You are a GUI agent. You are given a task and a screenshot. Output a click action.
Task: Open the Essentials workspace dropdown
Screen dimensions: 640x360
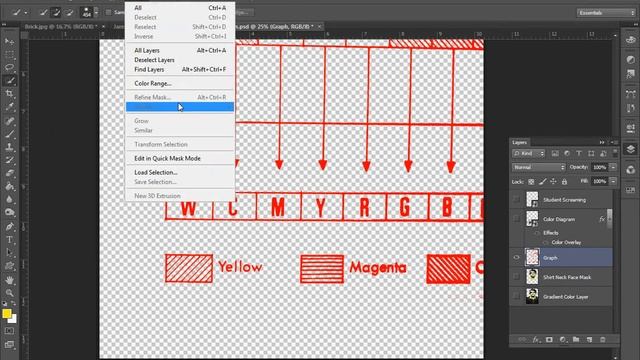[606, 13]
